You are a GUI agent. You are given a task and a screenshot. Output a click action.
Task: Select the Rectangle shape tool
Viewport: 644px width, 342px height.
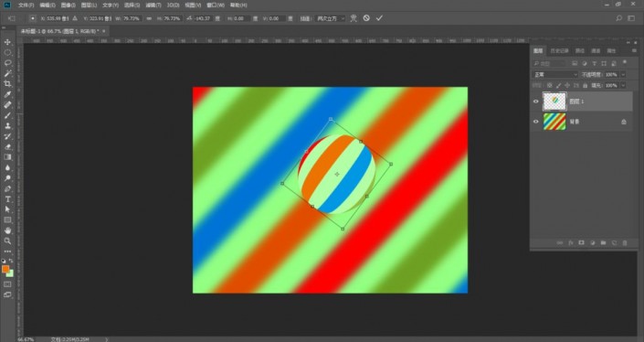coord(7,219)
